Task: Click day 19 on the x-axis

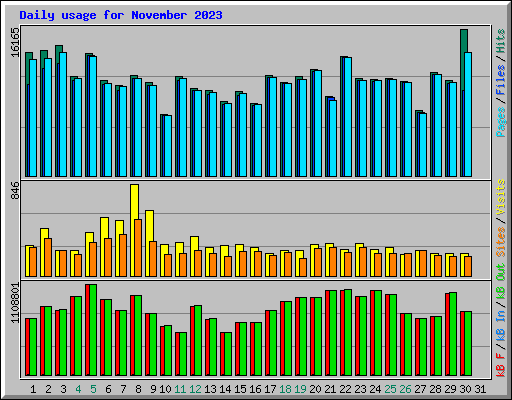Action: pyautogui.click(x=300, y=389)
